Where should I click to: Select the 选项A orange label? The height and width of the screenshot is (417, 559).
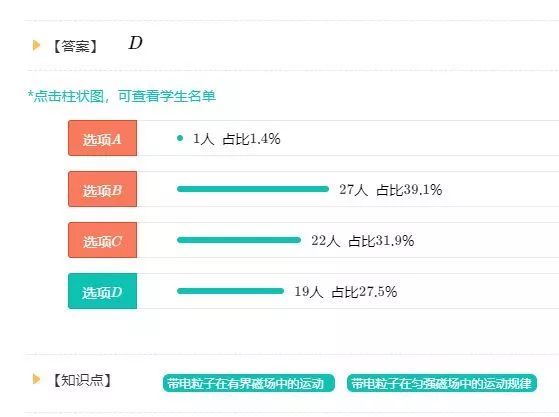[102, 138]
